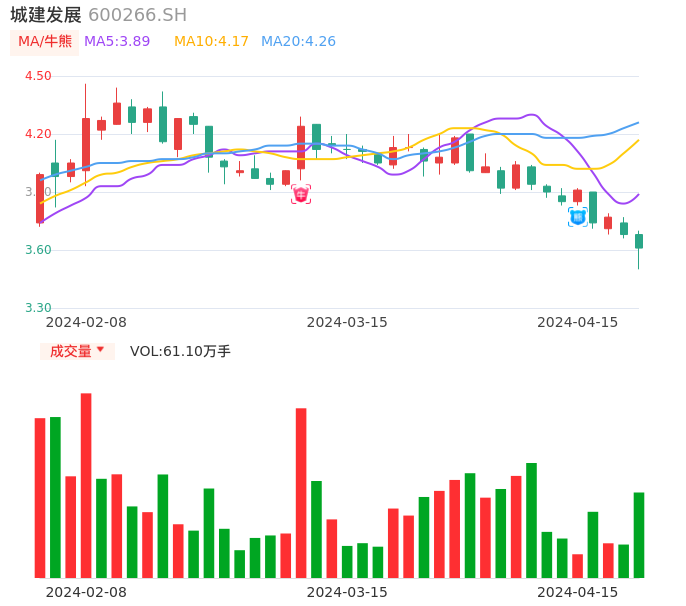This screenshot has width=686, height=606.
Task: Select the last green volume bar
Action: pyautogui.click(x=639, y=535)
